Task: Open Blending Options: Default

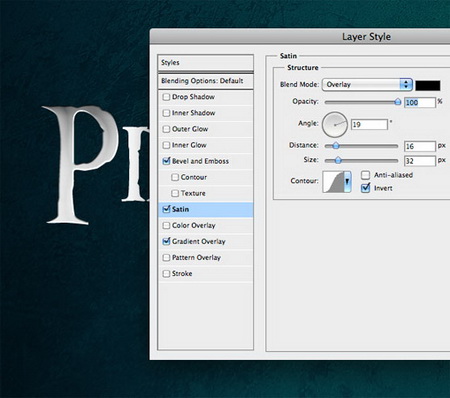Action: [x=206, y=81]
